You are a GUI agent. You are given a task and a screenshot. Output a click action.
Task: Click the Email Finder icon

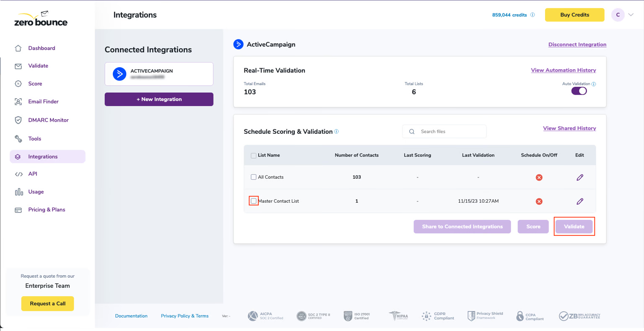18,102
